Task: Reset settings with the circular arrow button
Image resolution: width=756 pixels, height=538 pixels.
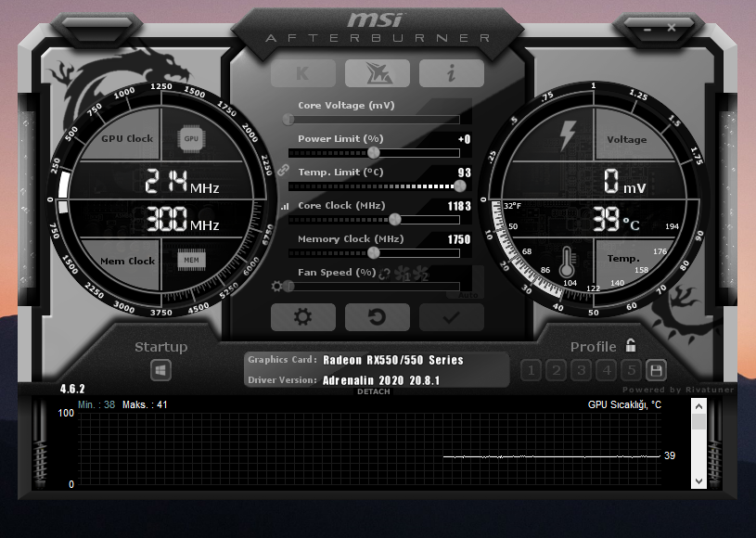Action: tap(378, 317)
